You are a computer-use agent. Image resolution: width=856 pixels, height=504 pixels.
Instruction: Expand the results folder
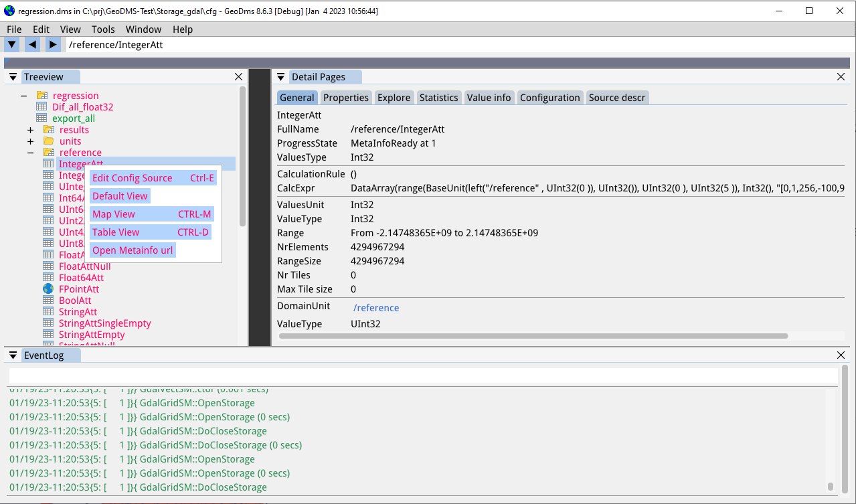point(30,129)
